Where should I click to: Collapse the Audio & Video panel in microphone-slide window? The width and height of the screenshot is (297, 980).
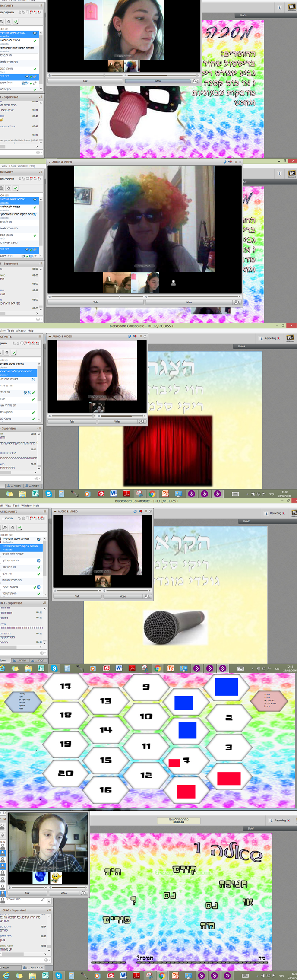(55, 512)
